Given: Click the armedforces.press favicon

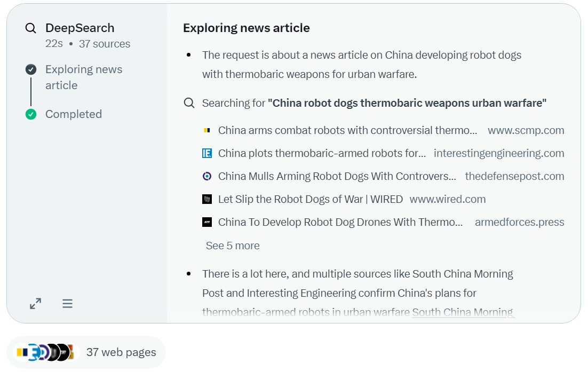Looking at the screenshot, I should [x=207, y=222].
